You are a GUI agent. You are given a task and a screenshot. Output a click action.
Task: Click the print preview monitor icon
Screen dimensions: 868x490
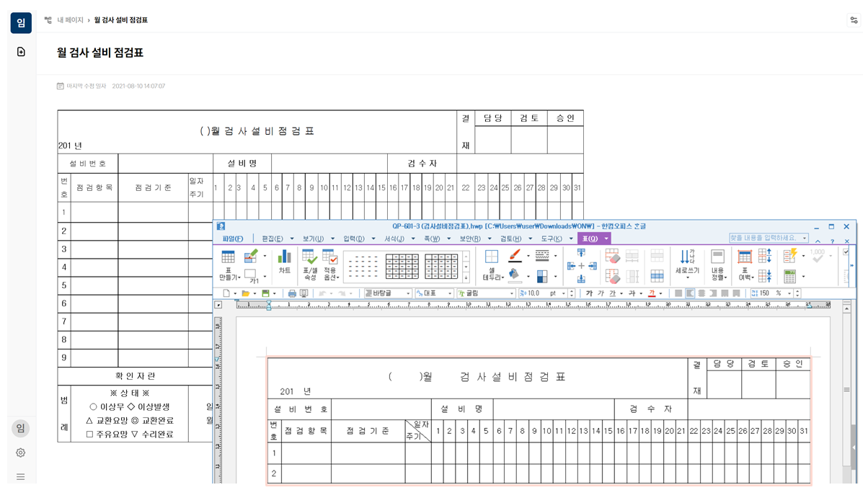(304, 293)
